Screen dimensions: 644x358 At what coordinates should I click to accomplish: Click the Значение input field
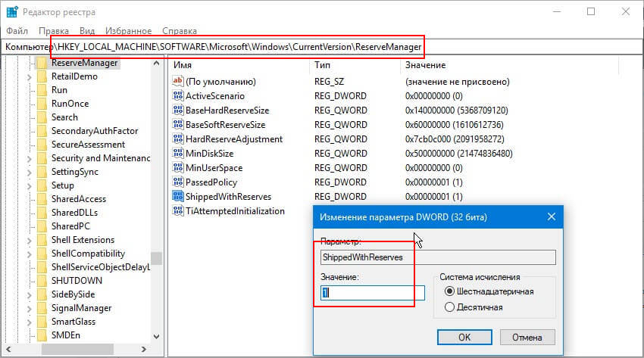click(373, 293)
